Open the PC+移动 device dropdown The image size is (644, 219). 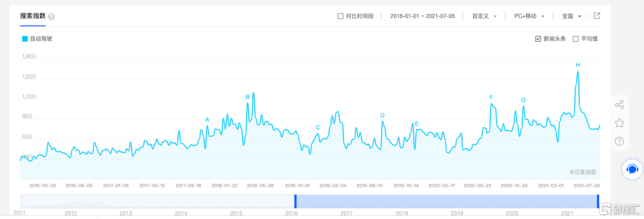point(530,17)
